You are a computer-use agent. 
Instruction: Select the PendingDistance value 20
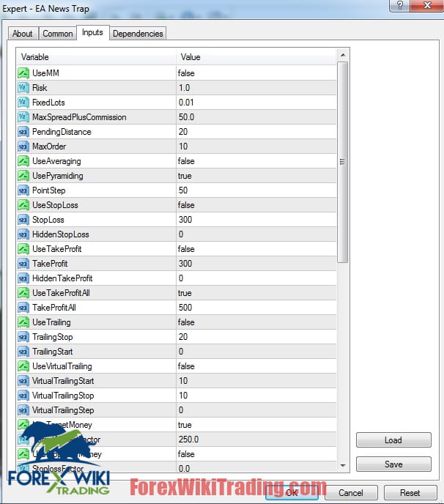(x=183, y=132)
